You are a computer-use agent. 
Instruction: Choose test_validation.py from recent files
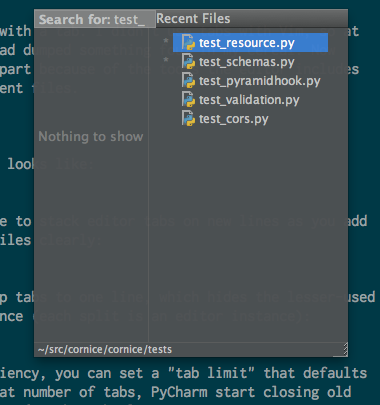point(250,100)
